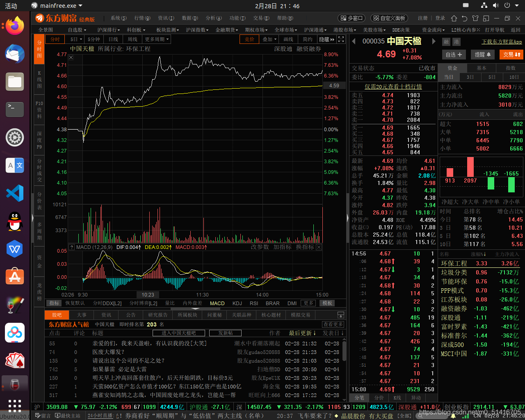Open the system settings gear in the dock
The width and height of the screenshot is (525, 420).
[x=15, y=137]
